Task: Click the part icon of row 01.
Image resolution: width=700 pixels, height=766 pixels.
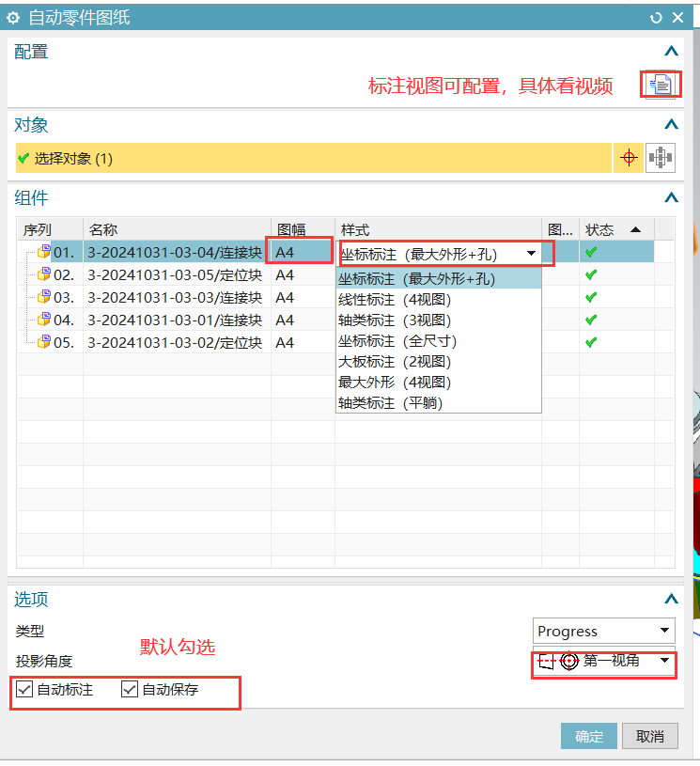Action: tap(44, 252)
